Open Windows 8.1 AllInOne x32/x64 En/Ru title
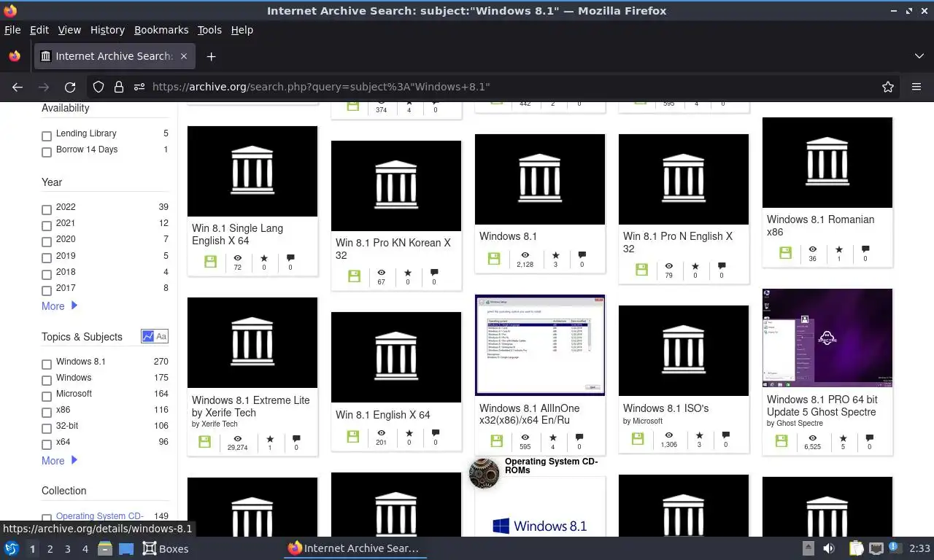The width and height of the screenshot is (934, 560). 529,414
